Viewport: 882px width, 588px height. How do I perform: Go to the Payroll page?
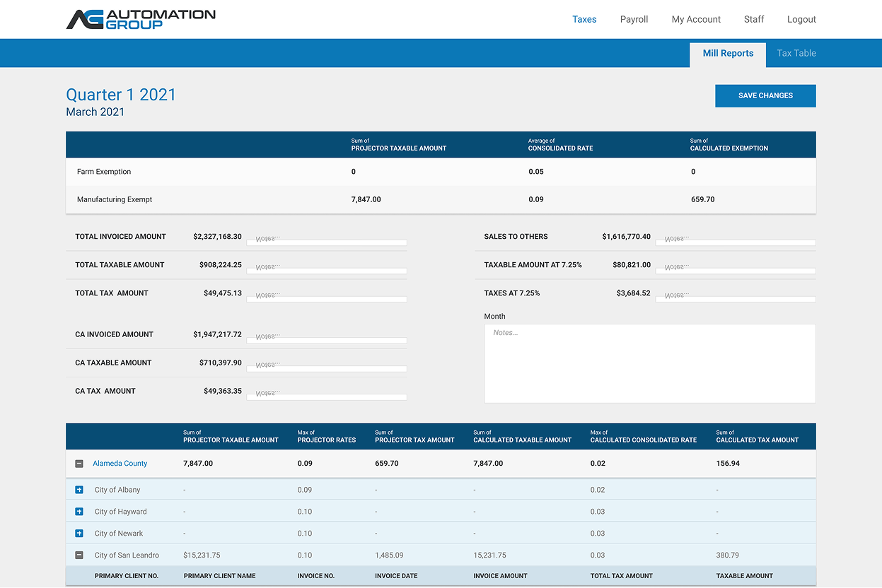pos(634,19)
